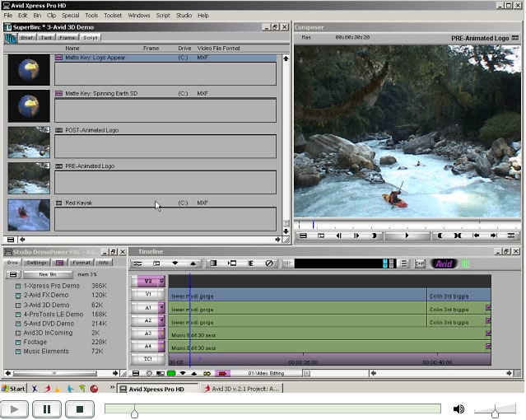Click the Start button on the taskbar
Viewport: 526px width, 420px height.
[13, 389]
